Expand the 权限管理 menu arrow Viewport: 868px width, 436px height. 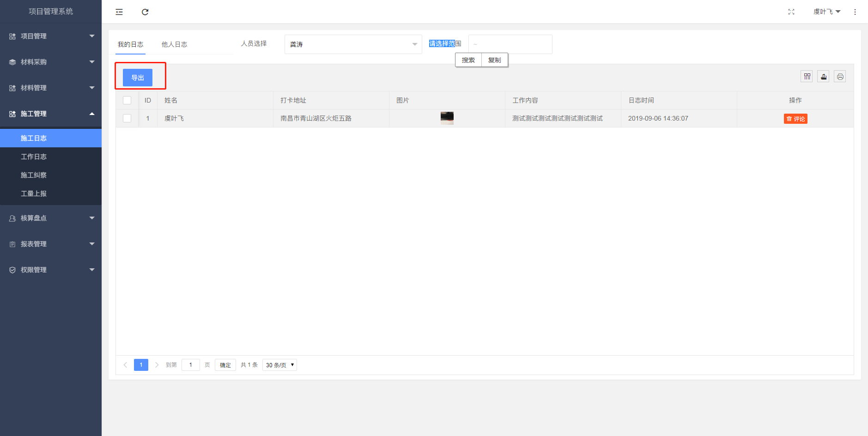coord(92,270)
